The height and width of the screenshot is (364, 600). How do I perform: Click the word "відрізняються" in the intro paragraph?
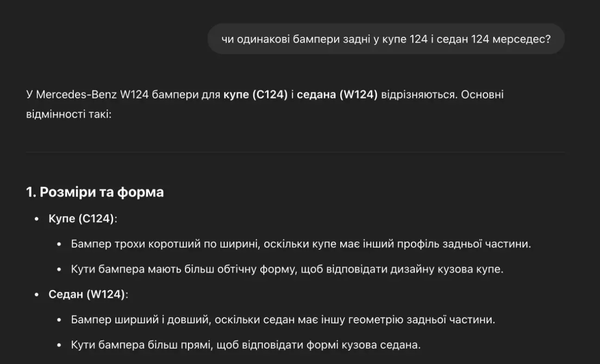coord(418,95)
